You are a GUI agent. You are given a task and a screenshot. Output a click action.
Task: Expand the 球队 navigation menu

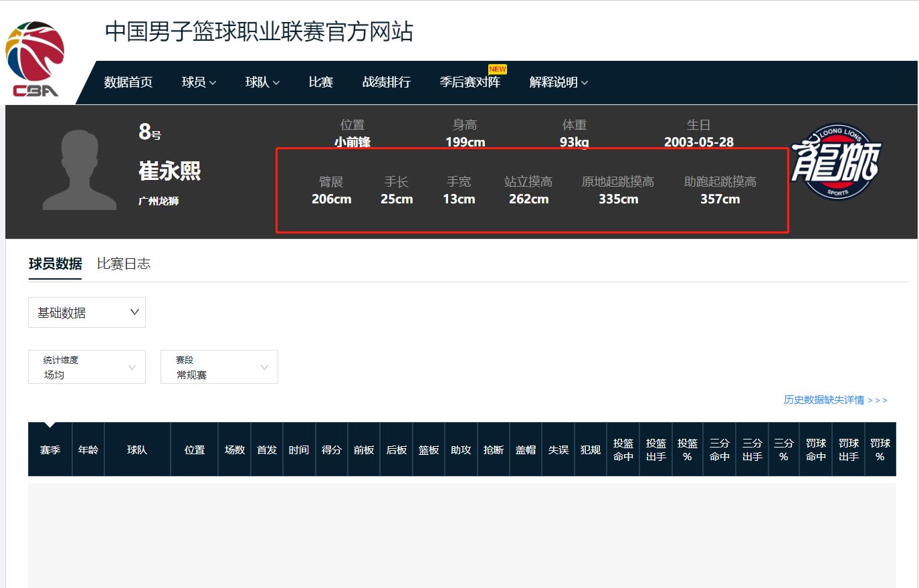(x=262, y=82)
